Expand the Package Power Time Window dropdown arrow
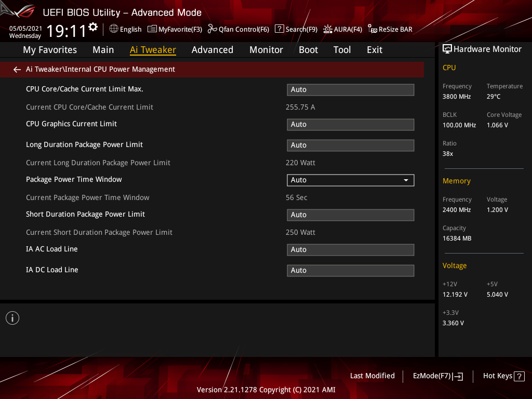This screenshot has width=532, height=399. tap(406, 180)
